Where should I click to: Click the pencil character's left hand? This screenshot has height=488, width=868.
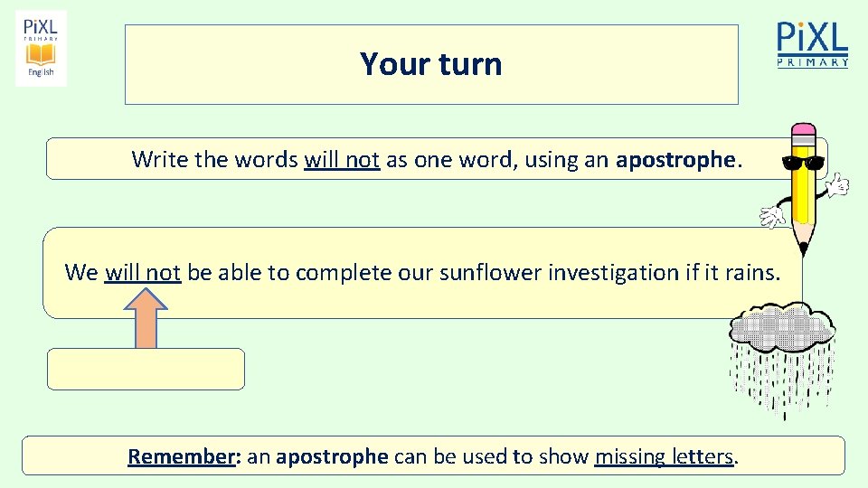pyautogui.click(x=772, y=217)
